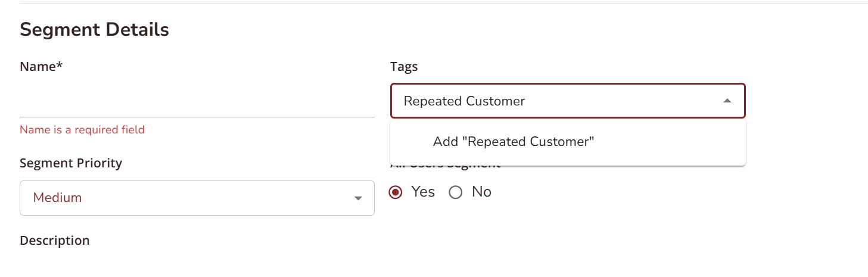Click the "Medium" priority value text
Viewport: 868px width, 277px height.
point(57,198)
